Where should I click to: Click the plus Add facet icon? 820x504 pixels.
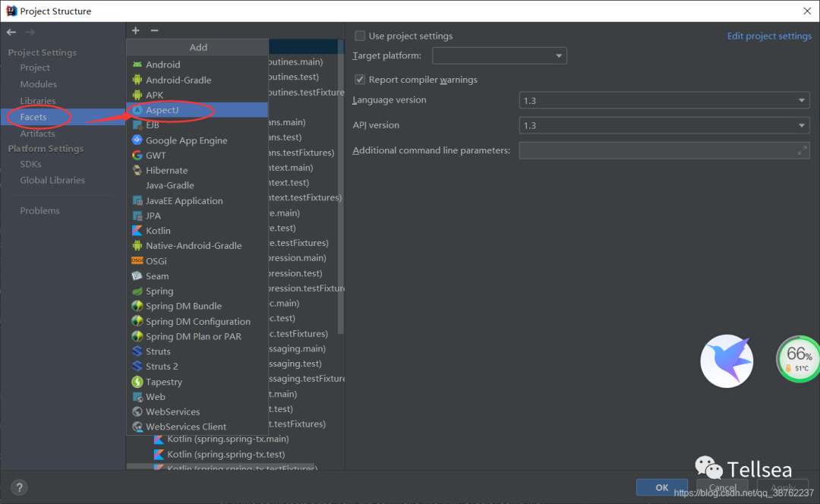pos(135,30)
